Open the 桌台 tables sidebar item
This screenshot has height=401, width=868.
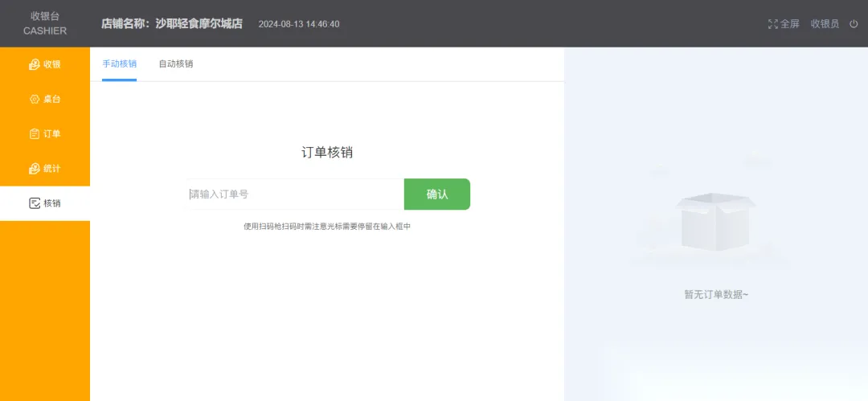pos(45,99)
